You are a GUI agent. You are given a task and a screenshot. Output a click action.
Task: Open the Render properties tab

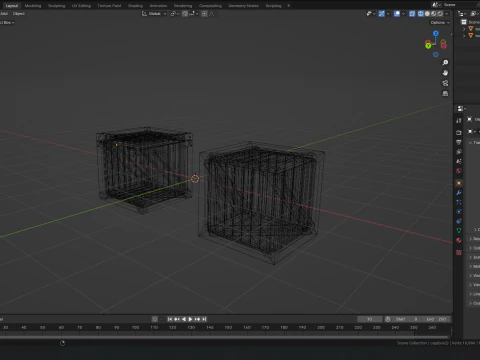459,133
